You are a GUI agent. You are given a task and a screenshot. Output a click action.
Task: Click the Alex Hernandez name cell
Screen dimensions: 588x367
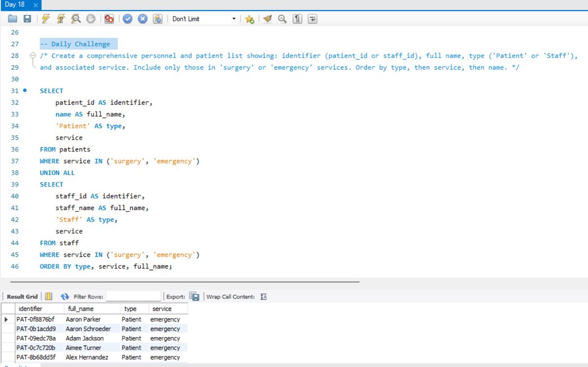(x=92, y=357)
